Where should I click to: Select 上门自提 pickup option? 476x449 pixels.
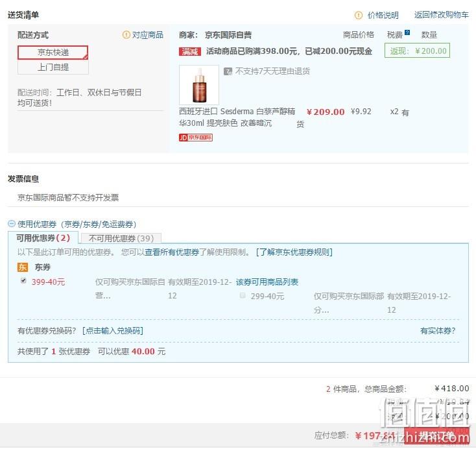(53, 67)
